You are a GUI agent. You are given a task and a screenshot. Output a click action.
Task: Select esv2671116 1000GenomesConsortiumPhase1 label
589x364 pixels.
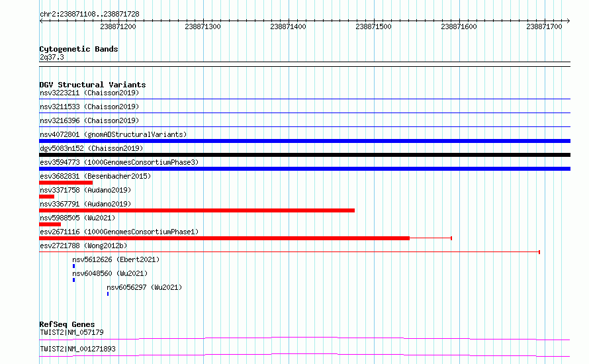119,232
